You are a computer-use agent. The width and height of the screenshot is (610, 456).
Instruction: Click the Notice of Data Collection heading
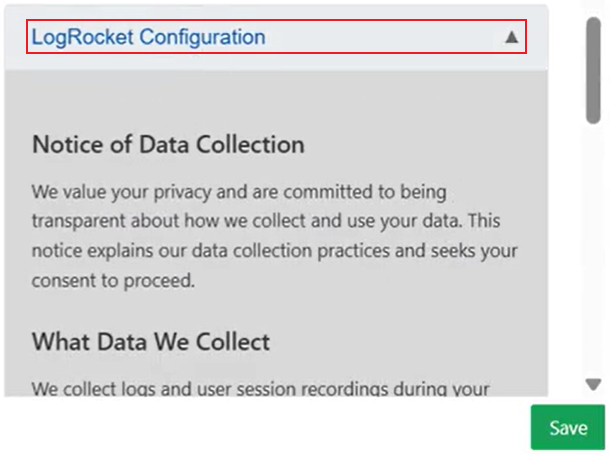click(168, 144)
